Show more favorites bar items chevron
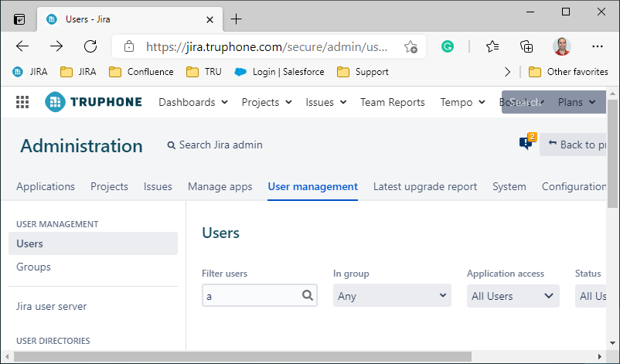 coord(508,72)
